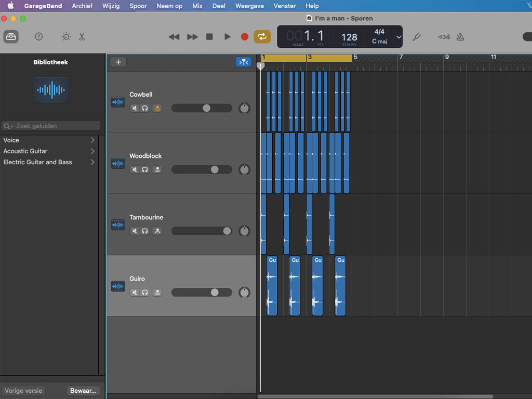This screenshot has height=399, width=532.
Task: Click the Rewind button
Action: pyautogui.click(x=174, y=36)
